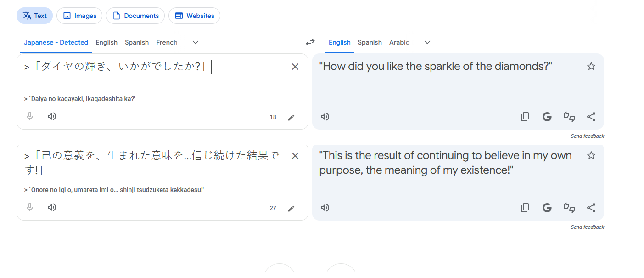This screenshot has width=644, height=278.
Task: Listen to the diamonds sparkle English translation
Action: pyautogui.click(x=325, y=117)
